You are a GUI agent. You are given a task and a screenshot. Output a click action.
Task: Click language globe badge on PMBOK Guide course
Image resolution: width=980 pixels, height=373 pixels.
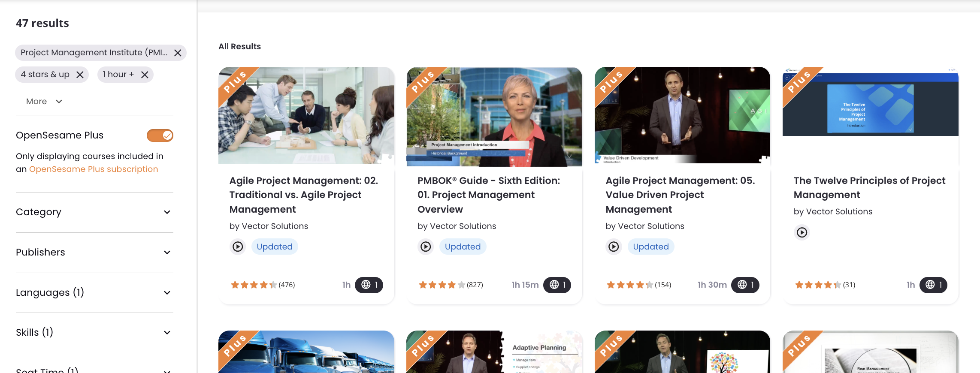point(557,285)
